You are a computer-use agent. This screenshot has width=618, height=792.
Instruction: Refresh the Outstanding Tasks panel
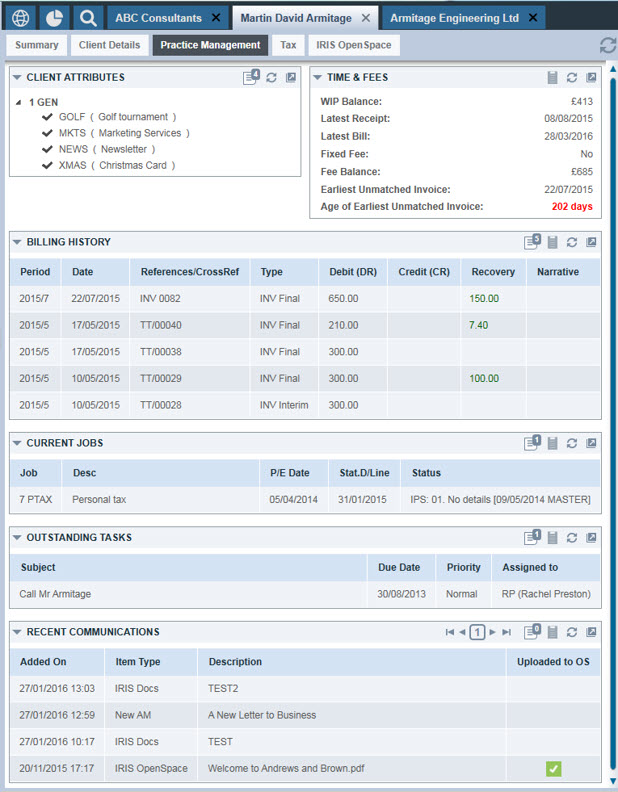(x=572, y=538)
